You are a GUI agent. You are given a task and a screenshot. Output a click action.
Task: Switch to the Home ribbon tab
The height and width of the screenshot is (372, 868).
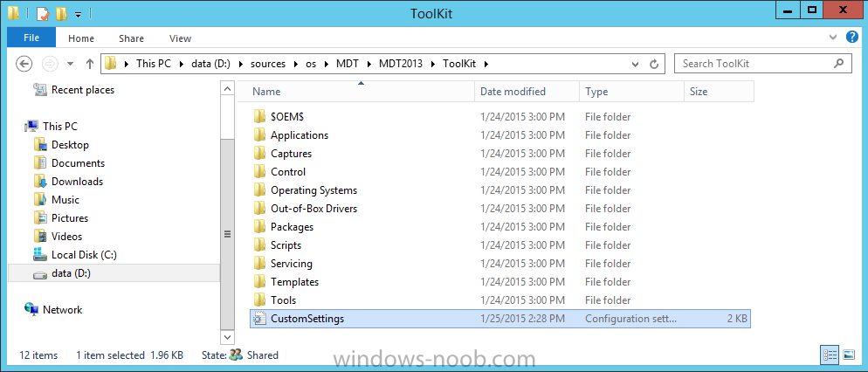click(81, 38)
